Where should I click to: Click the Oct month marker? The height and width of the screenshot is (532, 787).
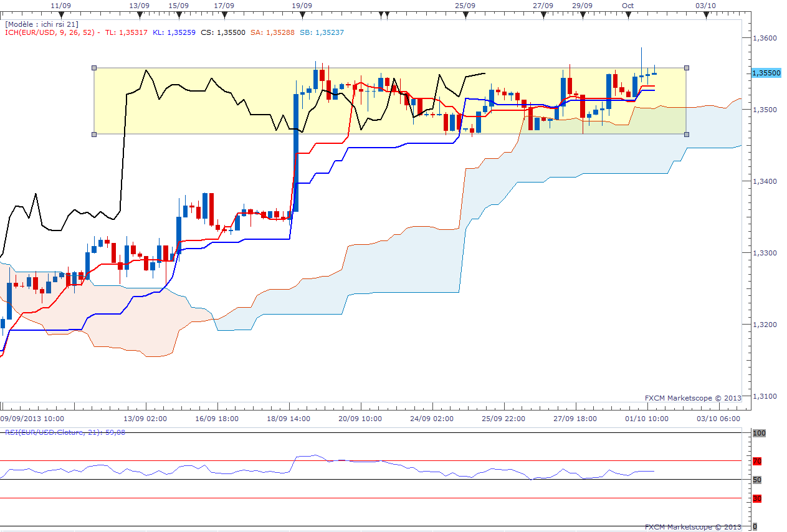click(627, 14)
